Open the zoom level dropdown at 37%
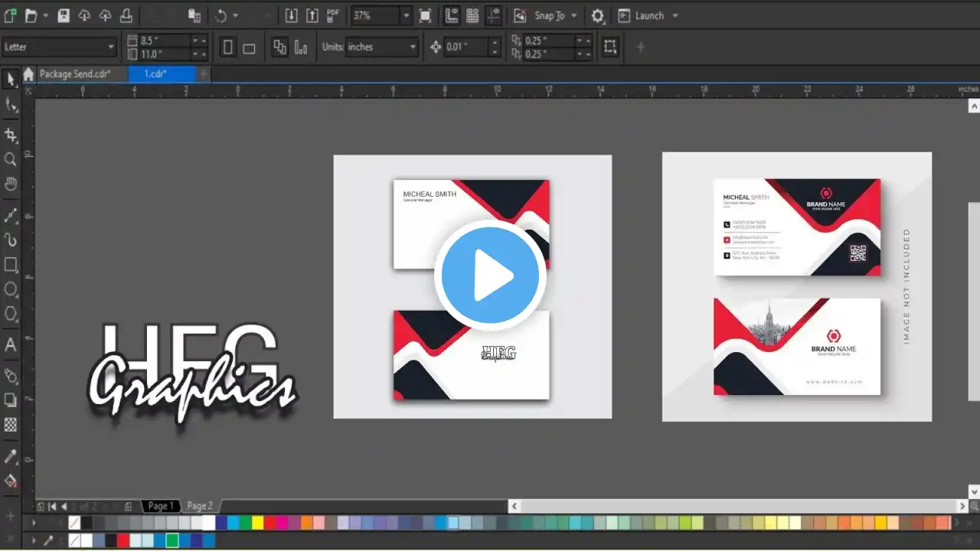980x551 pixels. [406, 15]
